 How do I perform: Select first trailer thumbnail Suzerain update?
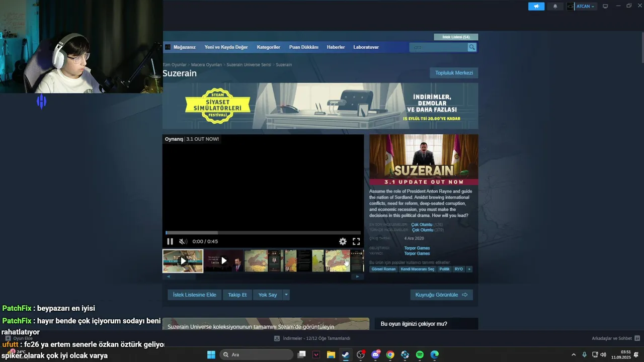pyautogui.click(x=183, y=261)
